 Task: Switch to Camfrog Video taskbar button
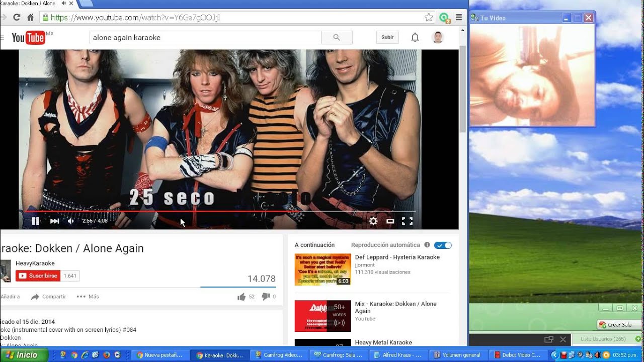(x=279, y=355)
